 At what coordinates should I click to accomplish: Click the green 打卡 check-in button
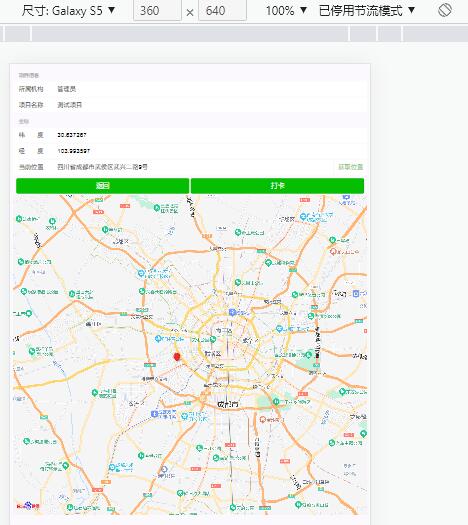pyautogui.click(x=278, y=186)
